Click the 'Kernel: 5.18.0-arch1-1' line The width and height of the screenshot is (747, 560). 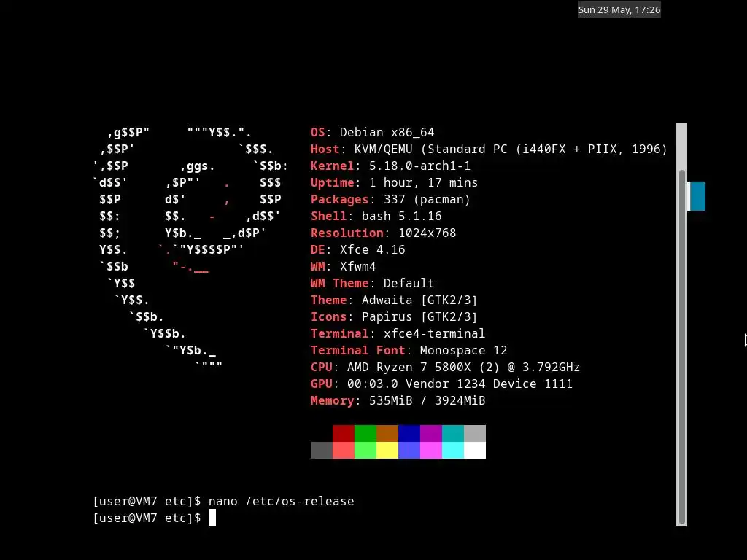[391, 166]
